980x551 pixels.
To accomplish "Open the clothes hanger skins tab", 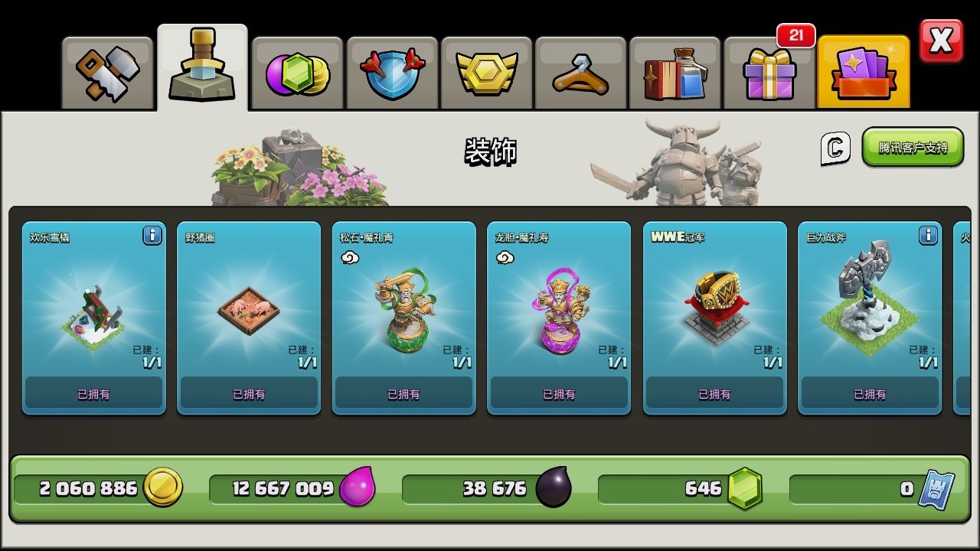I will point(581,73).
